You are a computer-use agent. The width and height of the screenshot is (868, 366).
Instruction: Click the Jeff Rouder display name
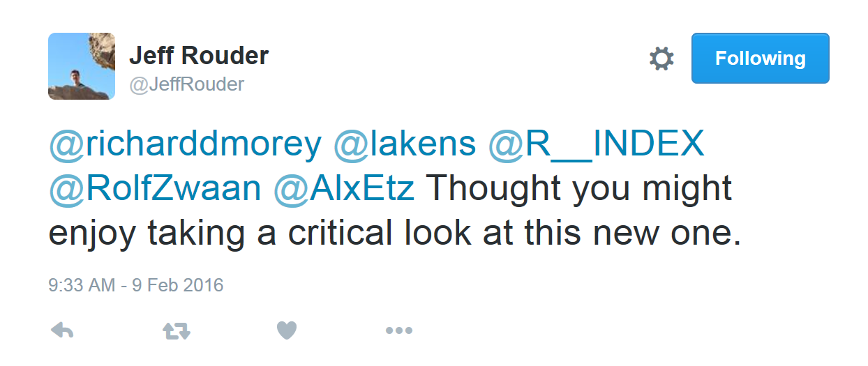[x=199, y=56]
